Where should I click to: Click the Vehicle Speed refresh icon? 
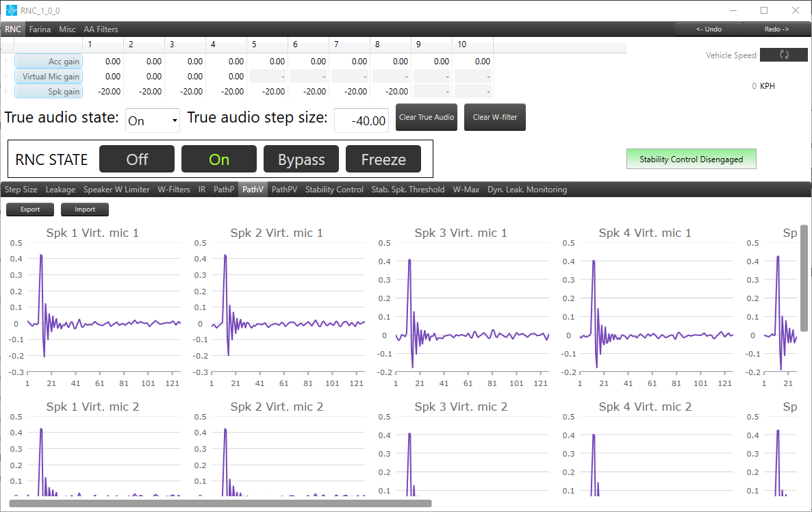(783, 55)
